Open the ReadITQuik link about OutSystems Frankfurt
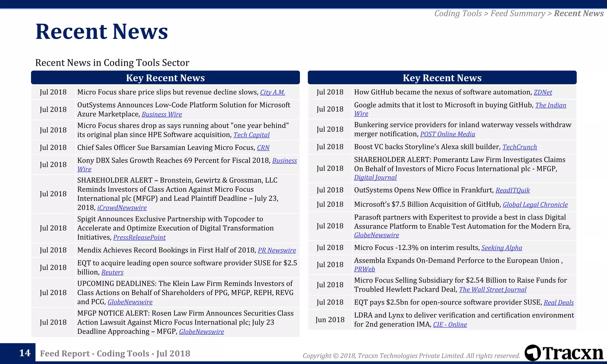Viewport: 607px width, 364px height. pos(513,190)
